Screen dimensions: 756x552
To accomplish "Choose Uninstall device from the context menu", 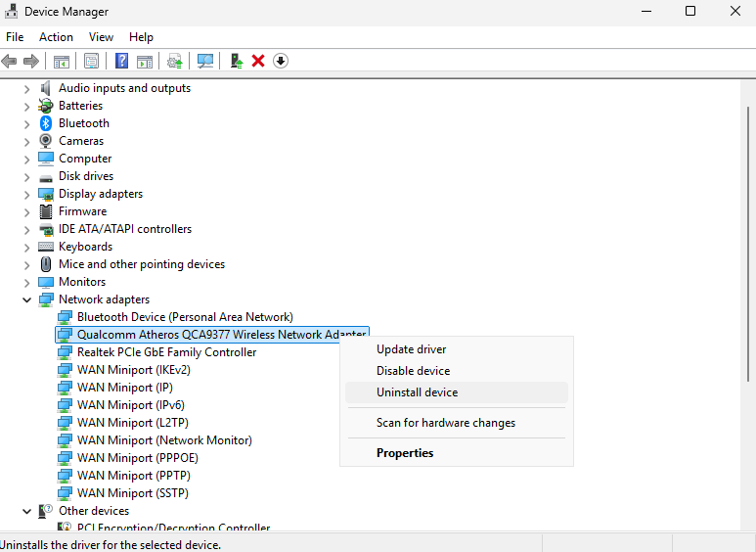I will pyautogui.click(x=417, y=392).
